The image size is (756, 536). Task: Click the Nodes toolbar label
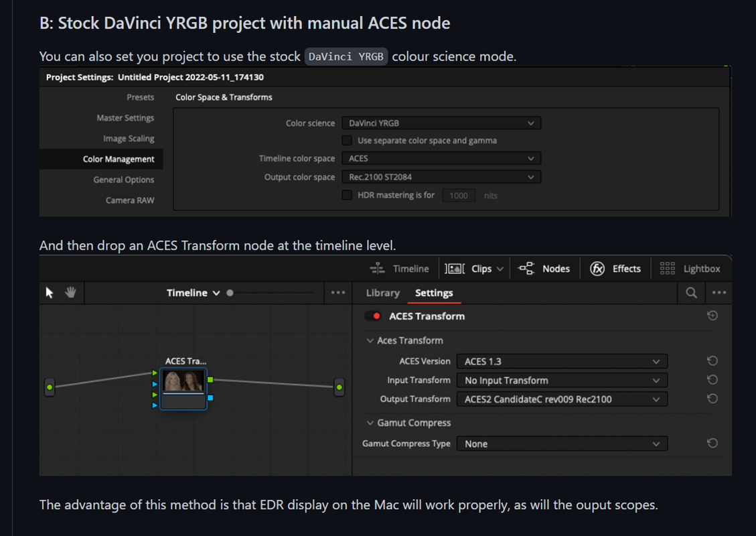coord(556,269)
